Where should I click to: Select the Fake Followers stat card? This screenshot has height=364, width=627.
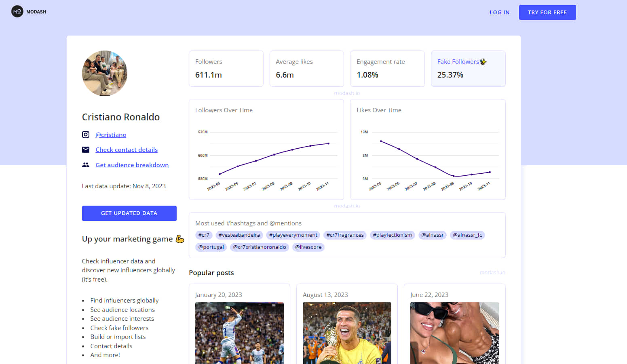click(468, 69)
